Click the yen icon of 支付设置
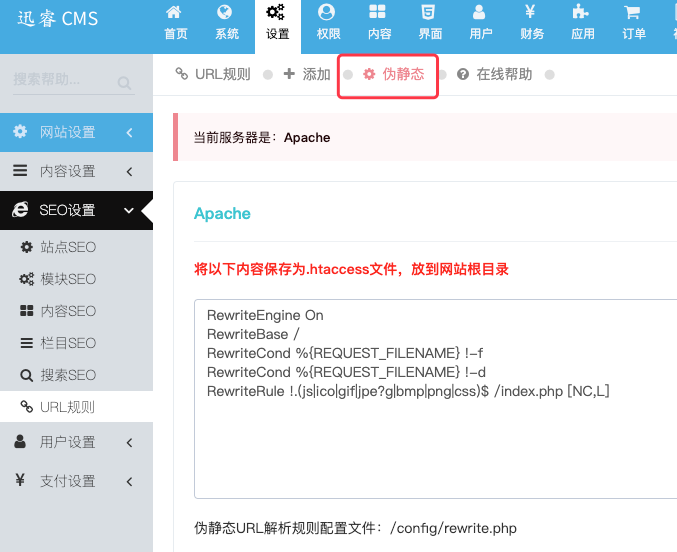The image size is (677, 552). tap(20, 480)
